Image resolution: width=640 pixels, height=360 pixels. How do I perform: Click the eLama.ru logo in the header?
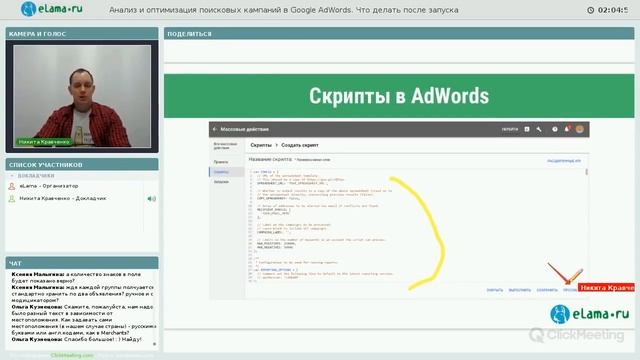tap(52, 9)
